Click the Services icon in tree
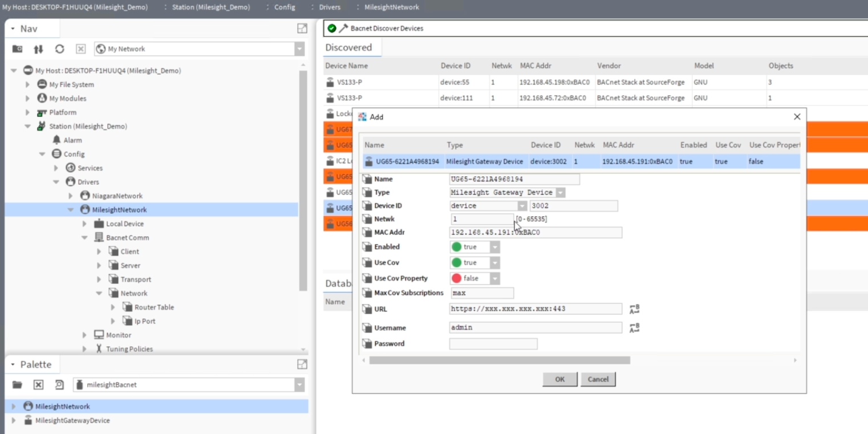This screenshot has height=434, width=868. point(71,168)
